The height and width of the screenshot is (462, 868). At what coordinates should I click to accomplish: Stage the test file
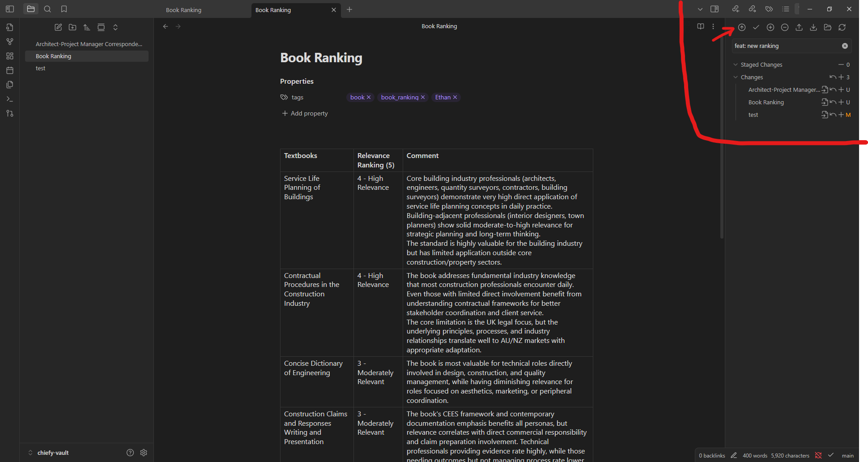[841, 115]
